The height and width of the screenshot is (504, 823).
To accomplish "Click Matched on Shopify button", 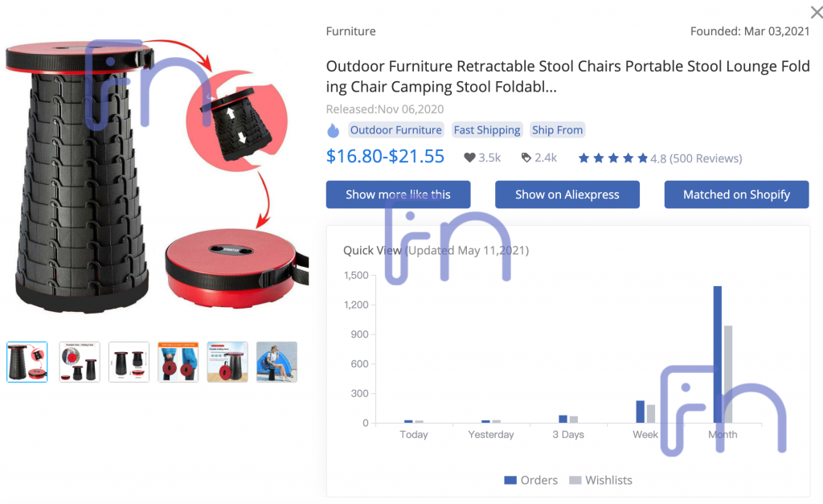I will click(736, 195).
